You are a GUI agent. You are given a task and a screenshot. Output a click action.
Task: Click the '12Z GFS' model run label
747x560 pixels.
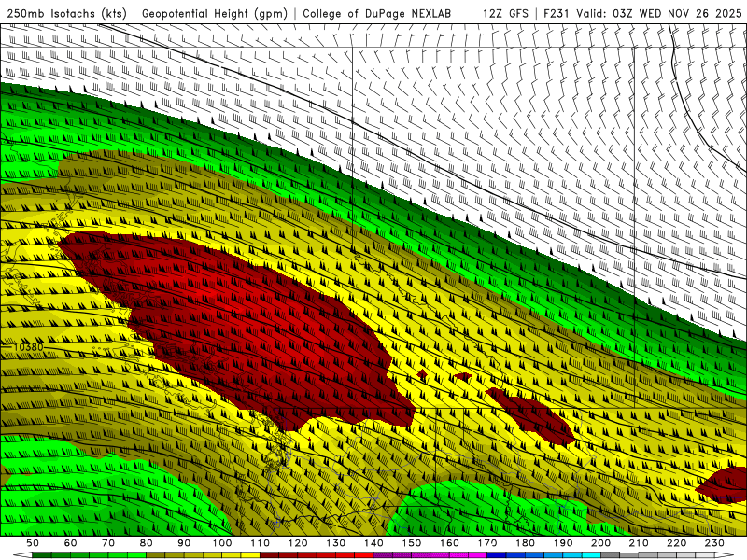tap(506, 13)
